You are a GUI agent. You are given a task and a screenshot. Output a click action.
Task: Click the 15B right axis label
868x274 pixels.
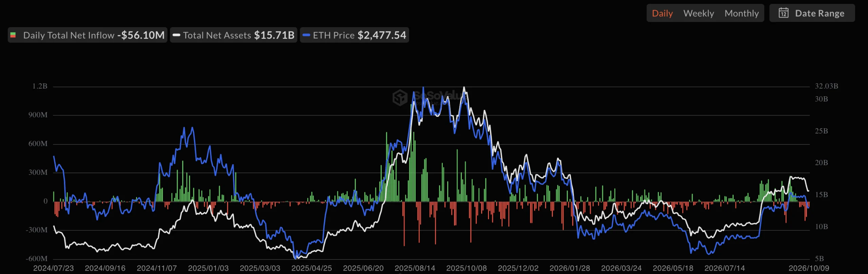[821, 195]
